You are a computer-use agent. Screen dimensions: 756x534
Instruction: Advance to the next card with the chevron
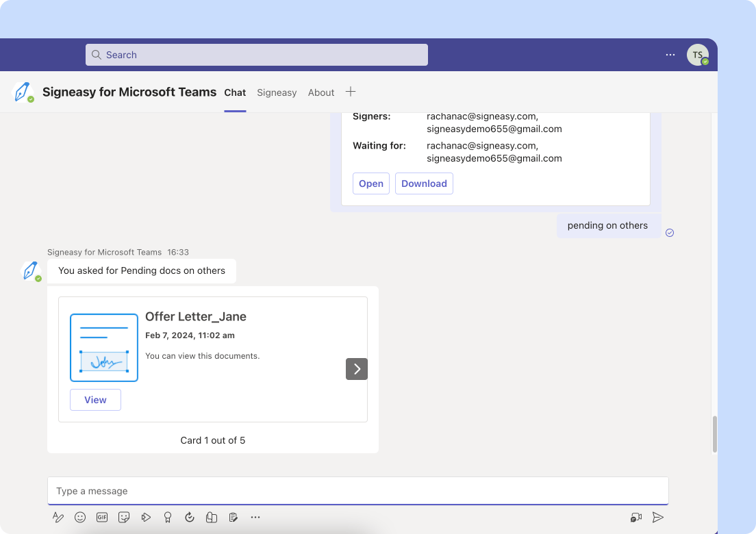coord(356,368)
